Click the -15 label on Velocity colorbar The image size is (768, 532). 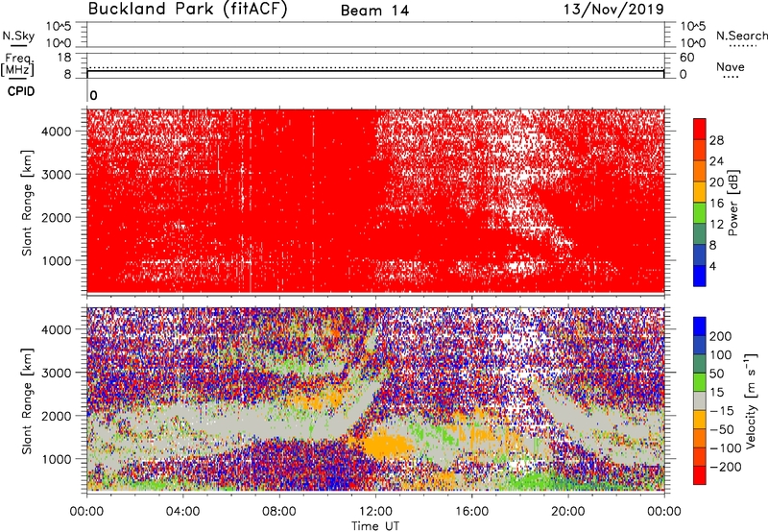722,411
